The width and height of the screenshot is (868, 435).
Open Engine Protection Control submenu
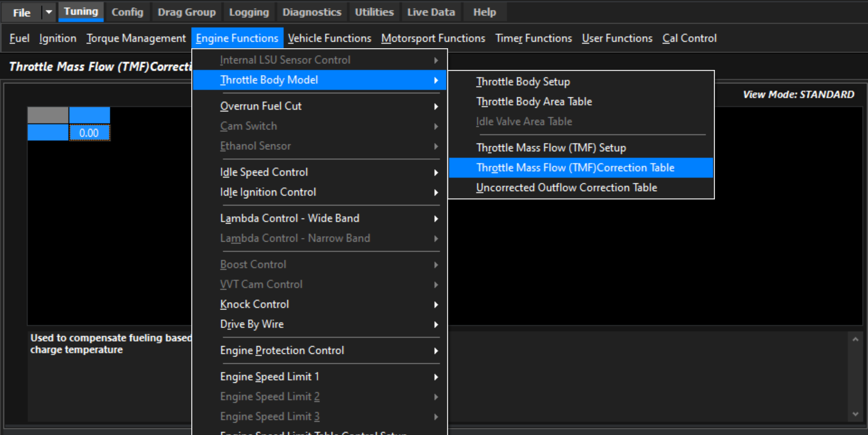[x=282, y=351]
